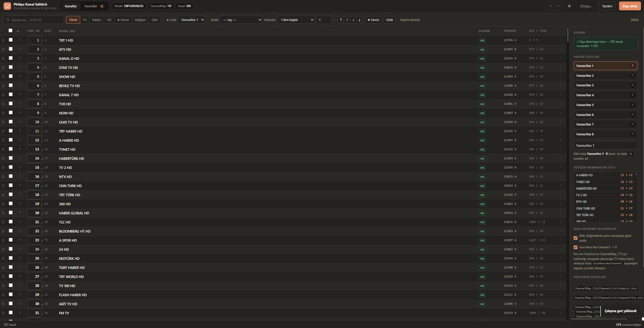Select Favourites 5 in the favourites lists panel
The height and width of the screenshot is (328, 644).
(x=606, y=105)
